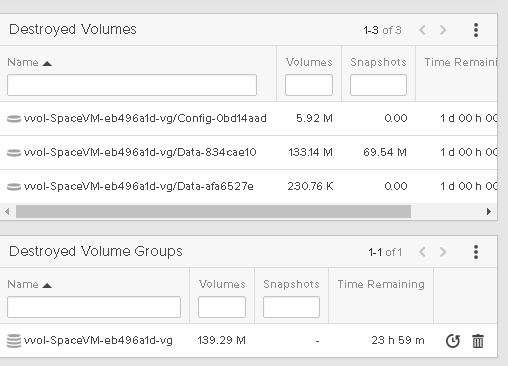Sort Destroyed Volume Groups by Name column
This screenshot has height=366, width=508.
tap(29, 284)
